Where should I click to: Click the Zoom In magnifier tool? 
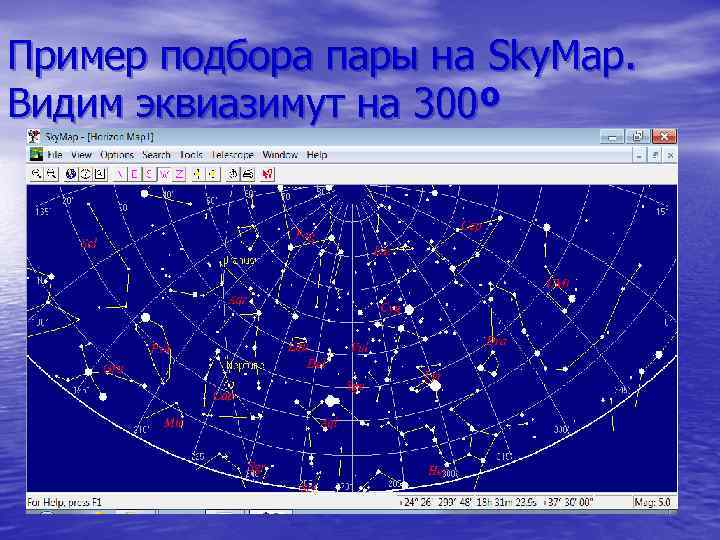(36, 174)
